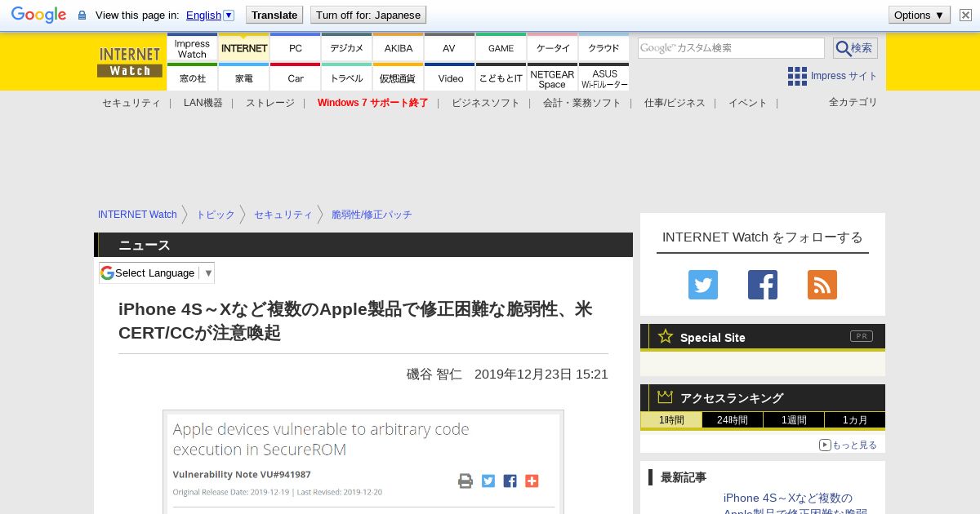The height and width of the screenshot is (514, 980).
Task: Open the 家電 tab
Action: click(244, 78)
